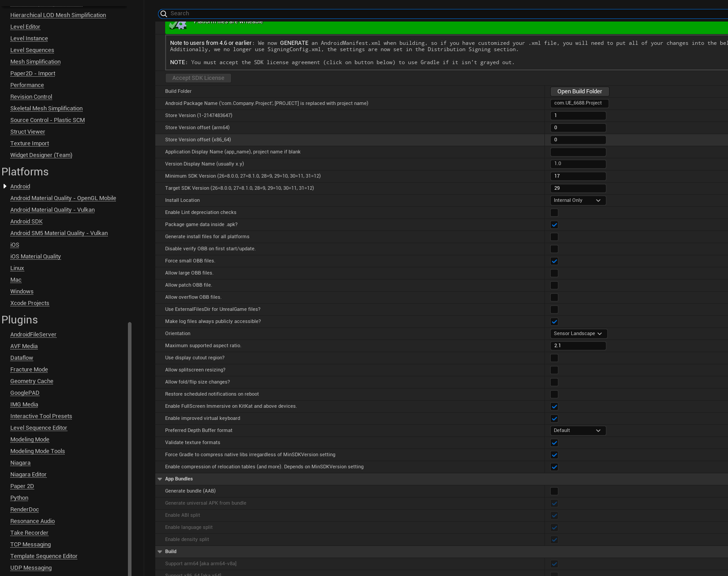Open Android SDK settings in the sidebar
The image size is (728, 576).
coord(26,221)
